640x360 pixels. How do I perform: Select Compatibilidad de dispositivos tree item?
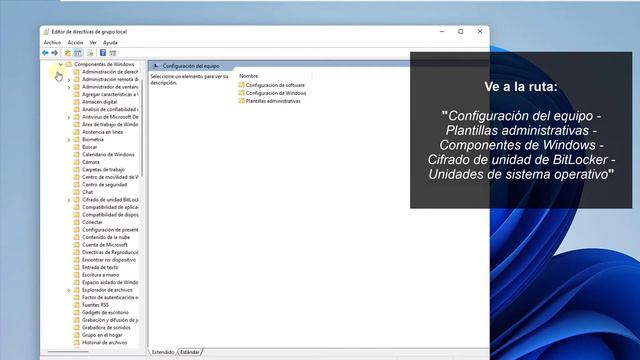(110, 215)
